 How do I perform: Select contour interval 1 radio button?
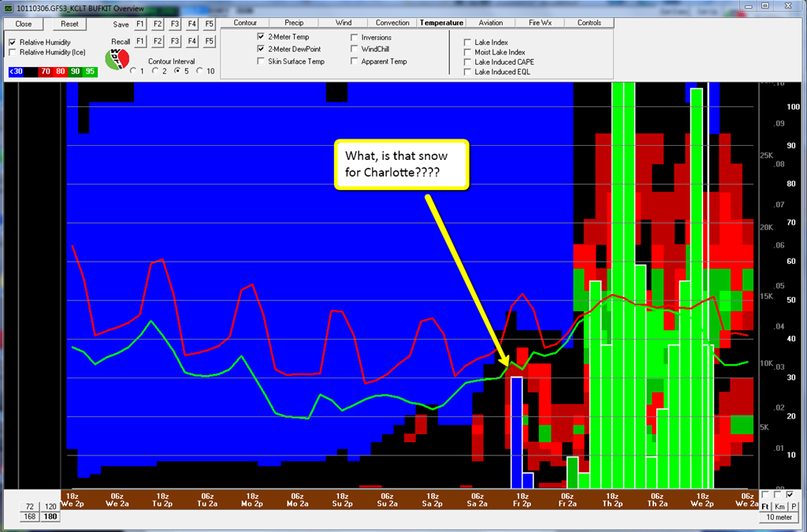(134, 71)
